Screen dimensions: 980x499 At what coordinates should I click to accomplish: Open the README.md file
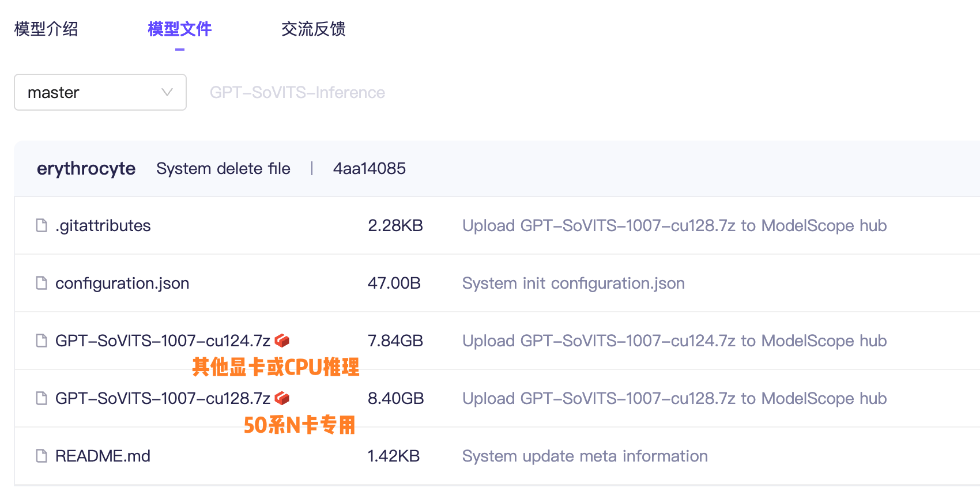(x=103, y=456)
